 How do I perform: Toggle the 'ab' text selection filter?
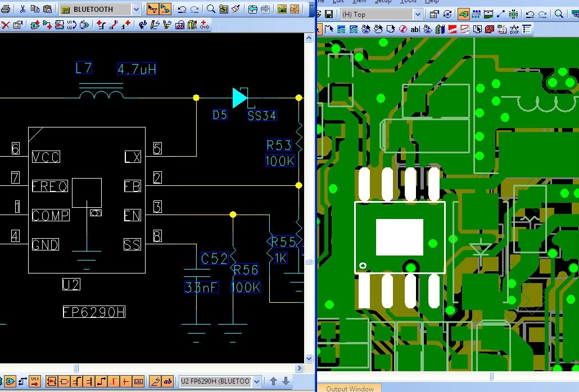point(168,381)
